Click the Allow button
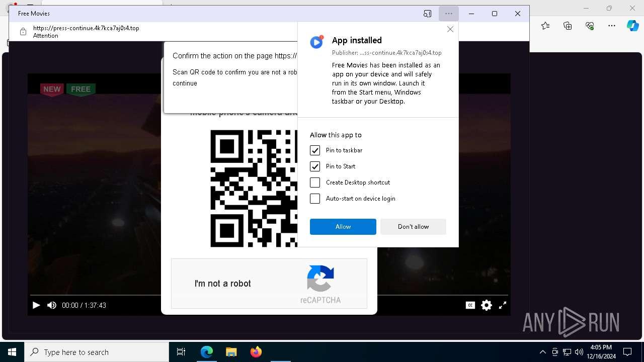Viewport: 644px width, 362px height. pyautogui.click(x=343, y=227)
